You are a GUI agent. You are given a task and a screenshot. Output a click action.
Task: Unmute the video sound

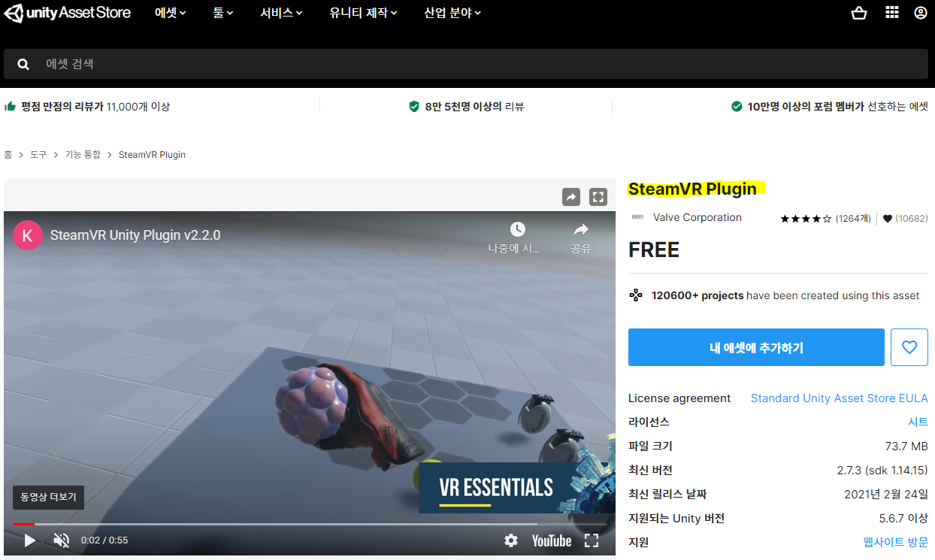coord(62,540)
